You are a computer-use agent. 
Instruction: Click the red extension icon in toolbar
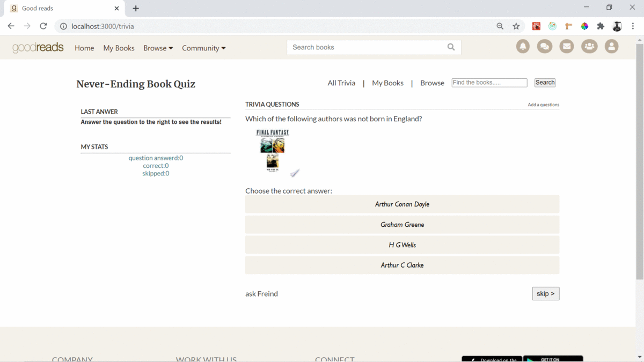pyautogui.click(x=536, y=26)
